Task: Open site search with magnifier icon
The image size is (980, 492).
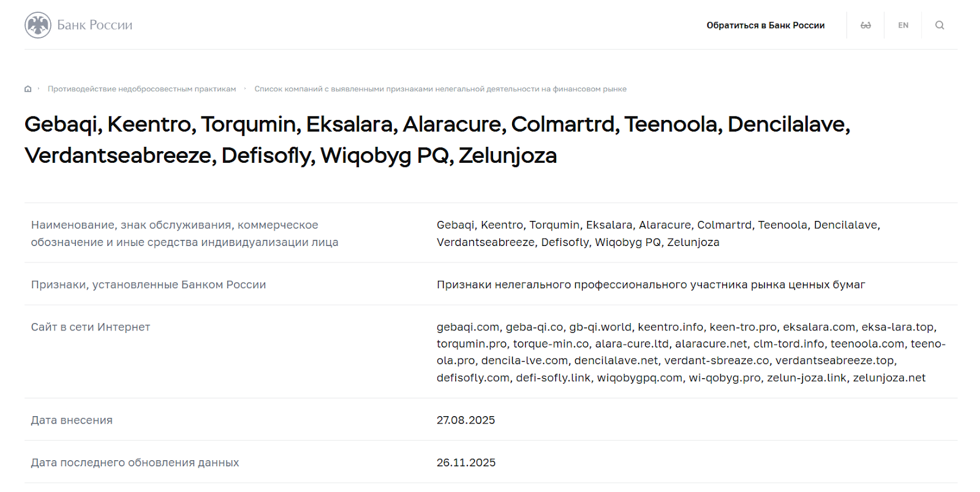Action: [940, 25]
